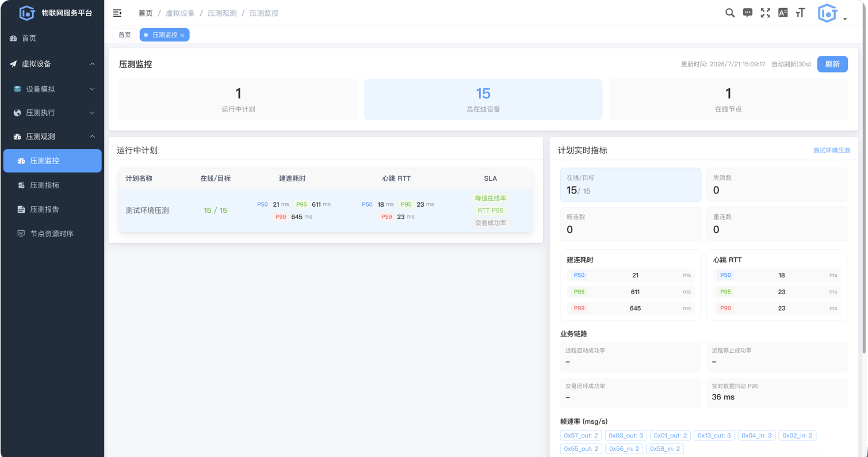Expand the 设备模拟 submenu
This screenshot has width=868, height=457.
tap(52, 89)
